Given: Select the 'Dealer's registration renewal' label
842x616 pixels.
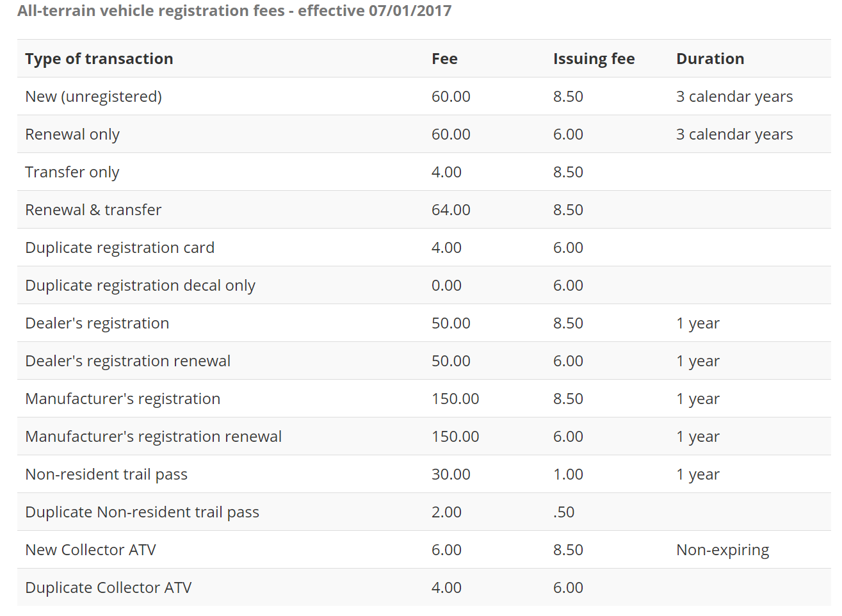Looking at the screenshot, I should point(128,361).
